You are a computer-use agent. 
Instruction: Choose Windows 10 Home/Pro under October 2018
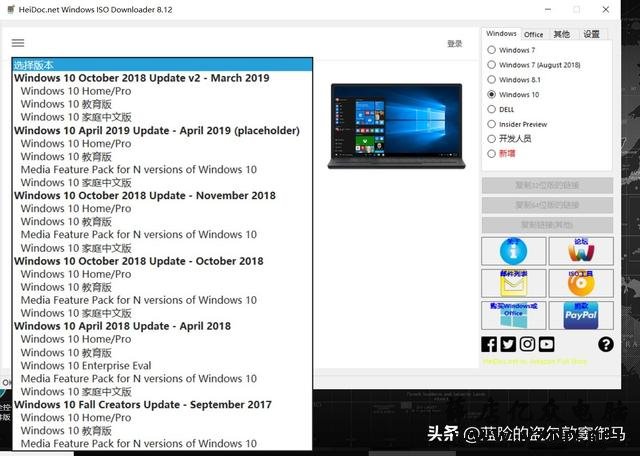click(162, 274)
